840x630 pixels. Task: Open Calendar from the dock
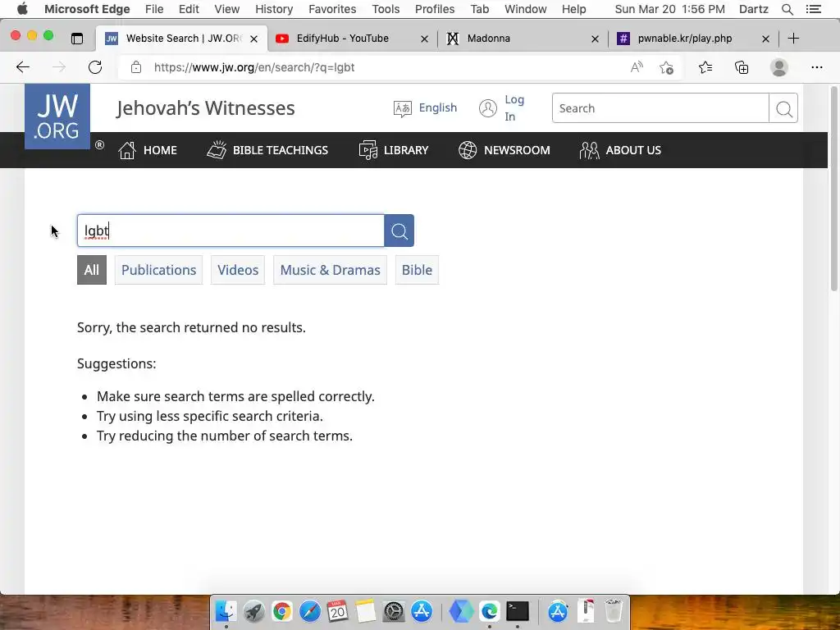coord(337,611)
